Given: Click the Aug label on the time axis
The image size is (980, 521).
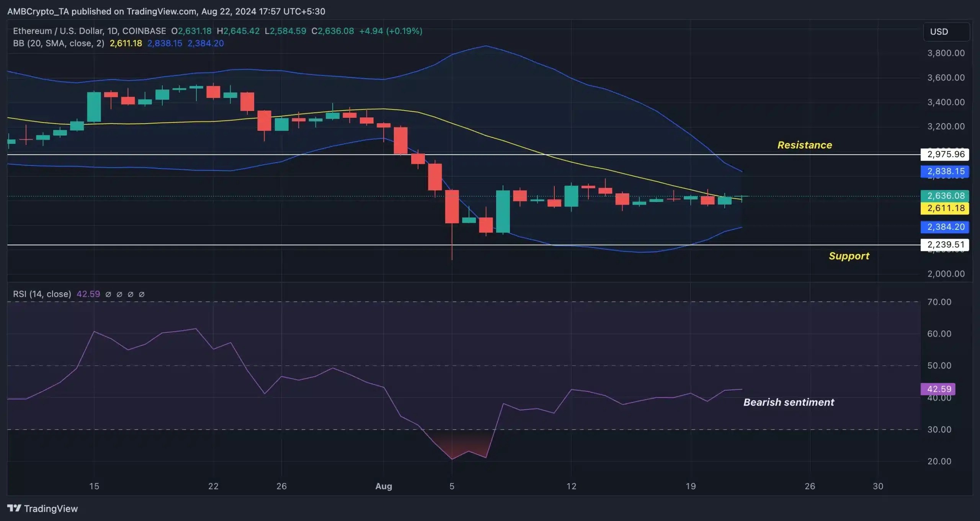Looking at the screenshot, I should [x=384, y=486].
